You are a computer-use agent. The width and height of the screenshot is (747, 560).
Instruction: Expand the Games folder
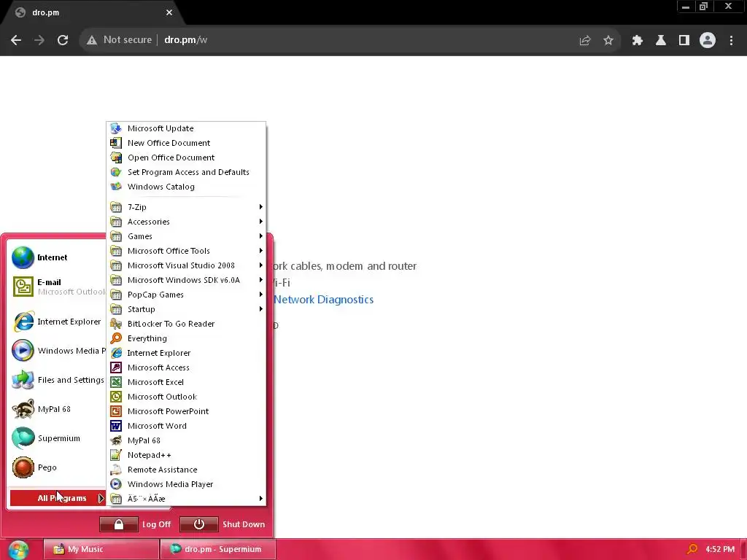[x=186, y=236]
